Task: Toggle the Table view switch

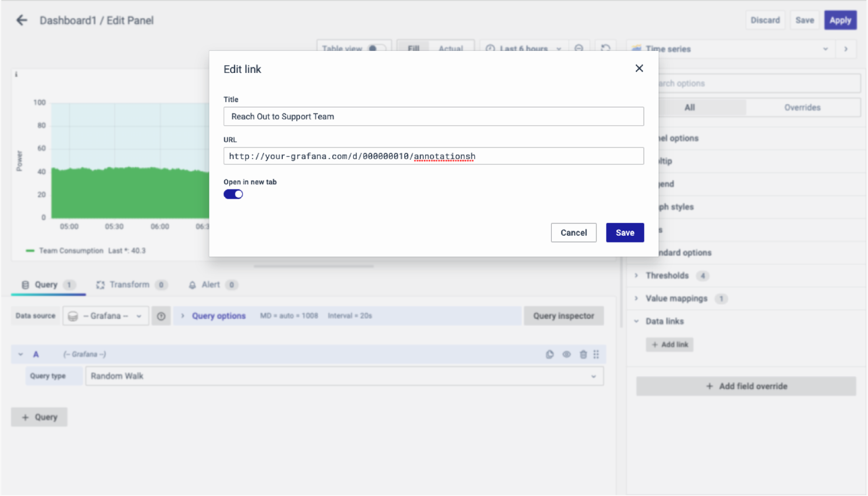Action: click(376, 48)
